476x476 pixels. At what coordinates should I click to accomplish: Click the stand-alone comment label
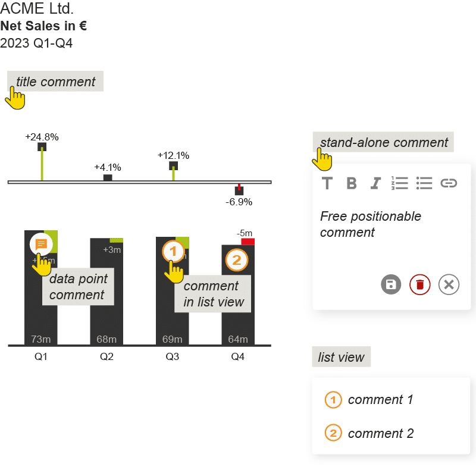tap(383, 142)
